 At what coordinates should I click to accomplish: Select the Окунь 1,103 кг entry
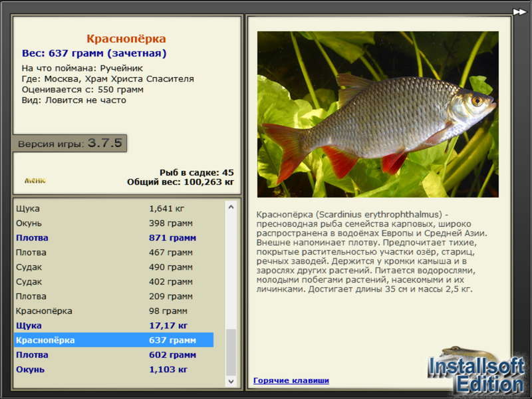click(114, 369)
